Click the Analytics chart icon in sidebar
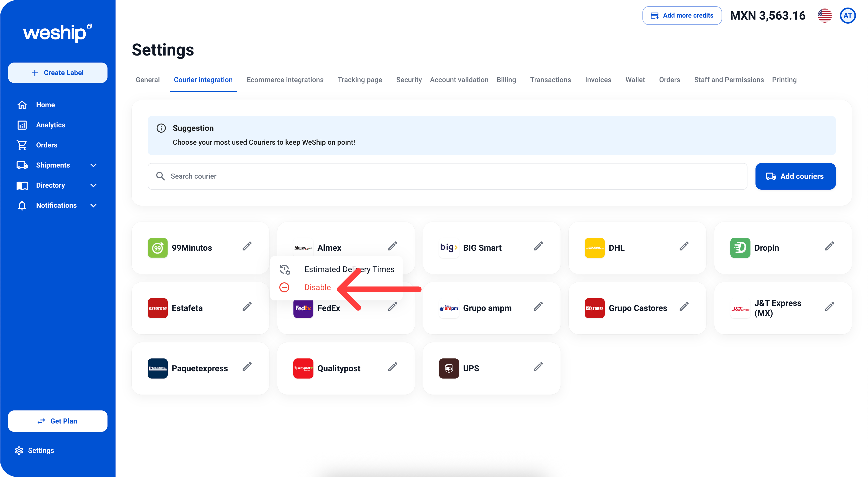The width and height of the screenshot is (868, 477). [22, 125]
